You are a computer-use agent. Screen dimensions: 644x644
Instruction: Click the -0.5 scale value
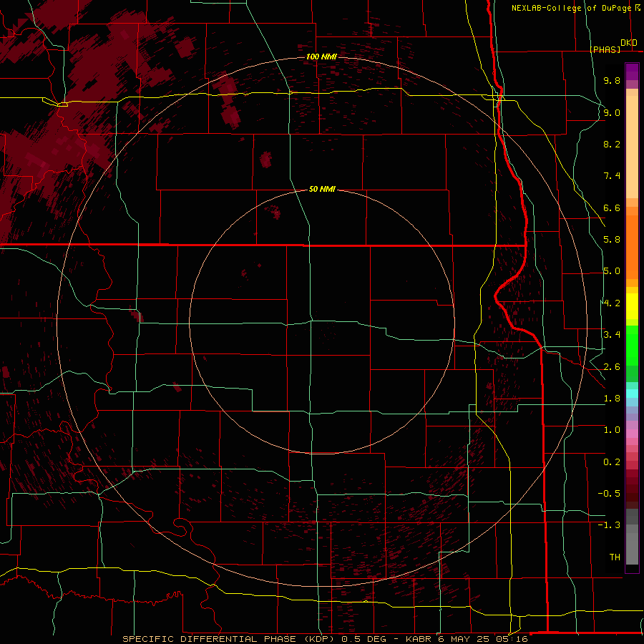pyautogui.click(x=609, y=494)
